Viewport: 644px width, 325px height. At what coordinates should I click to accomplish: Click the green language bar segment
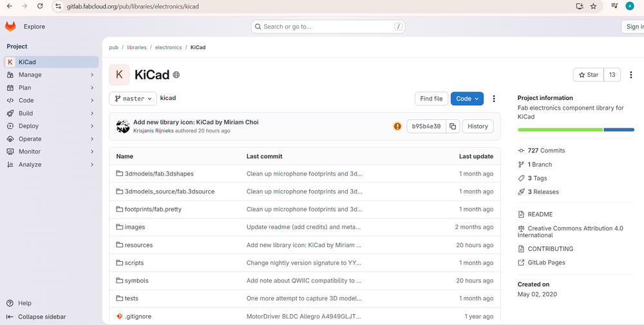coord(560,130)
